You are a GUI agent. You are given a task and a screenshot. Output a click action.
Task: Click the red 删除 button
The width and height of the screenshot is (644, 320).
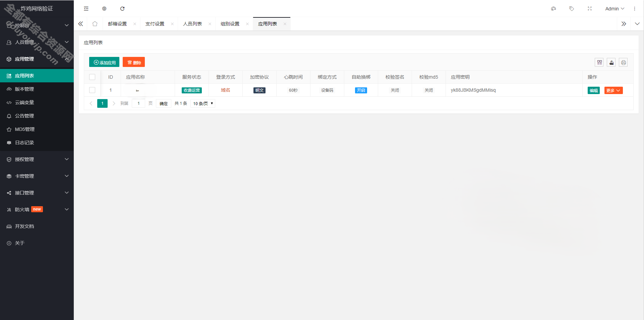pyautogui.click(x=134, y=62)
